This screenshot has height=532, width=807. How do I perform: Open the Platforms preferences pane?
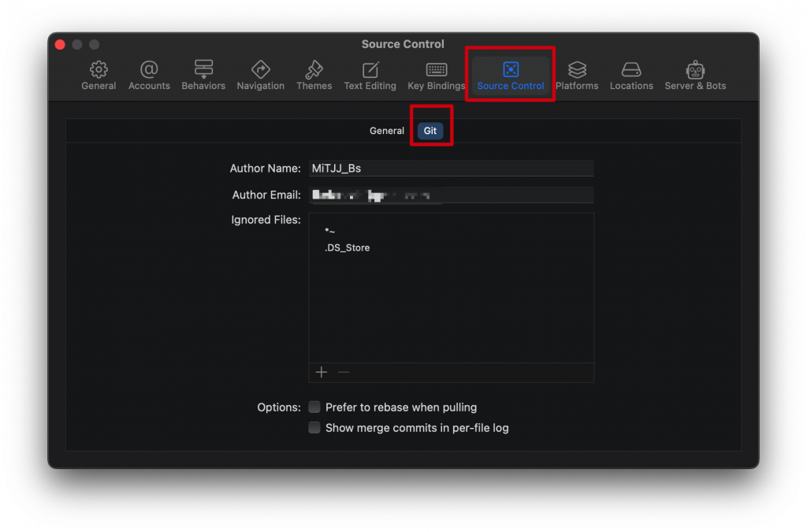pos(577,75)
